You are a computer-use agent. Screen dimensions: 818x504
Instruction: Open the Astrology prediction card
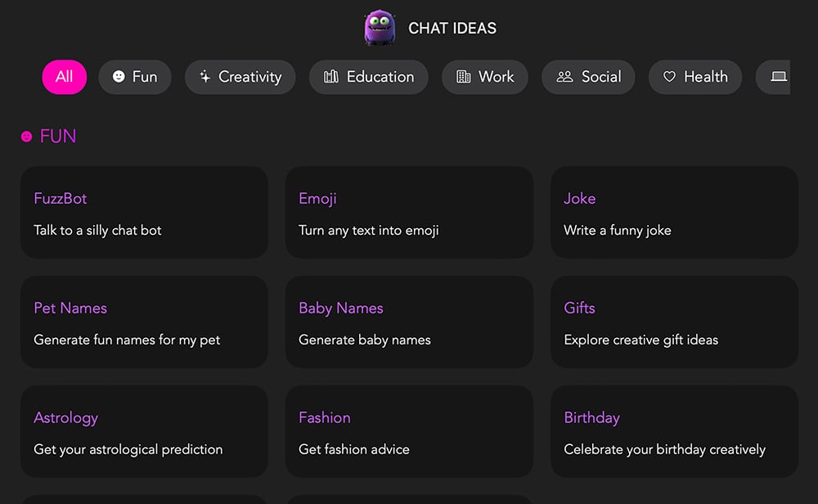[144, 431]
